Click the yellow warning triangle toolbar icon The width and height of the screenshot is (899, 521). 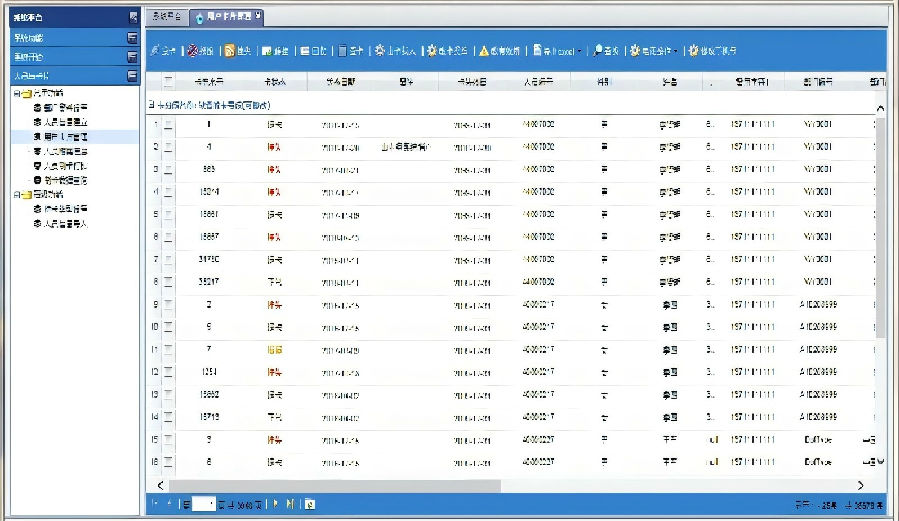click(484, 50)
